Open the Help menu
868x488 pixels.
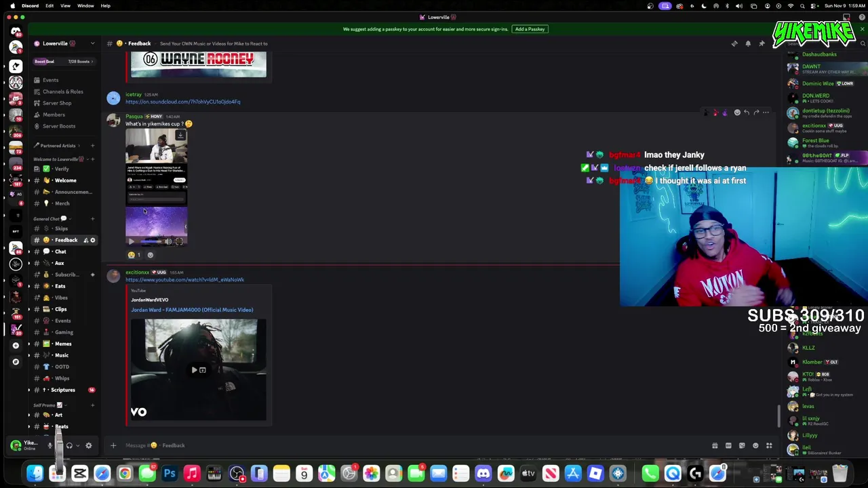[x=105, y=5]
